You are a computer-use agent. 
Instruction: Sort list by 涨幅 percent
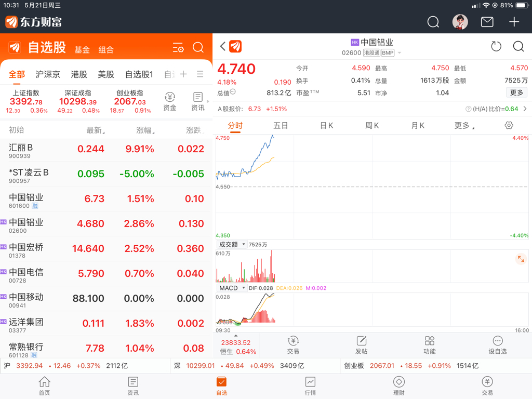pyautogui.click(x=145, y=130)
